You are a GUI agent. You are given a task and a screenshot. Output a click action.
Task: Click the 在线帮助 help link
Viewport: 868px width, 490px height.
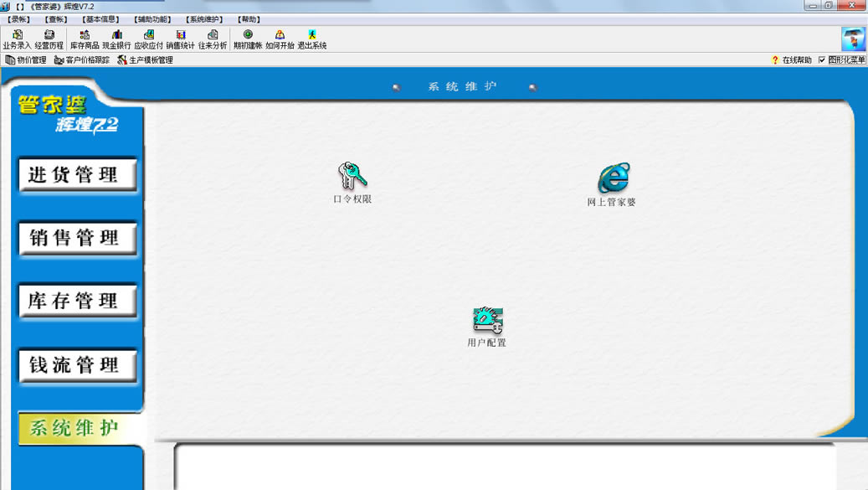(x=791, y=60)
